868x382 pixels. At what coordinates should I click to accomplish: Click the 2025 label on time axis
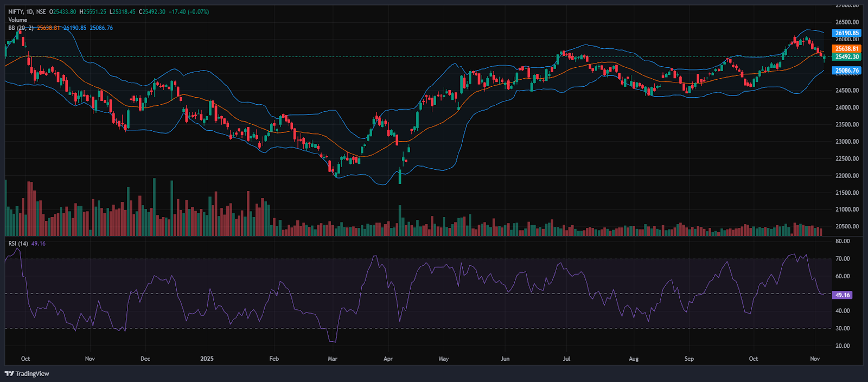(x=207, y=359)
